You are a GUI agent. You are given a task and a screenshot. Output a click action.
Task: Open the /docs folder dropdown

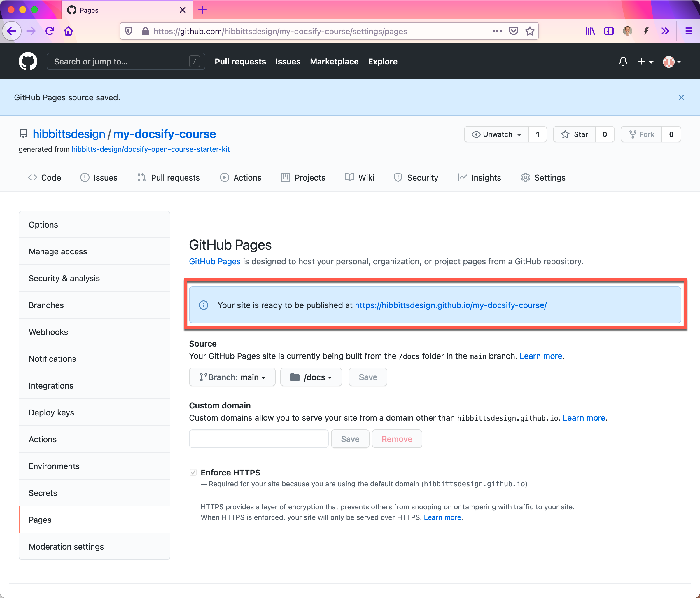pyautogui.click(x=311, y=377)
